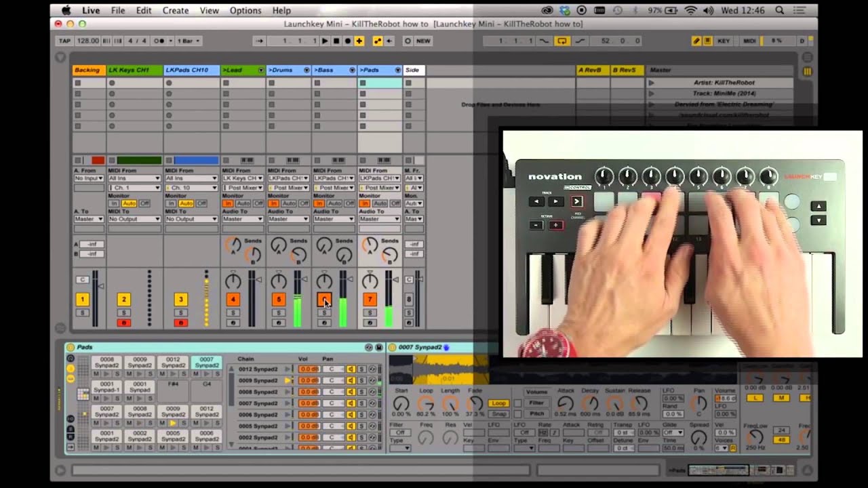Adjust the Pads track Send A knob
The width and height of the screenshot is (868, 488).
[370, 245]
